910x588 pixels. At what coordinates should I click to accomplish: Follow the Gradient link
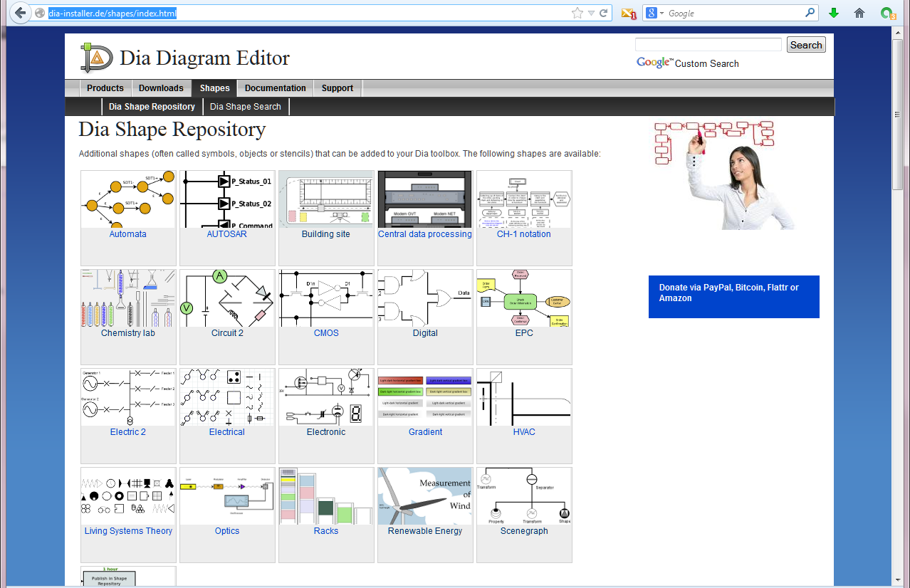(x=425, y=432)
